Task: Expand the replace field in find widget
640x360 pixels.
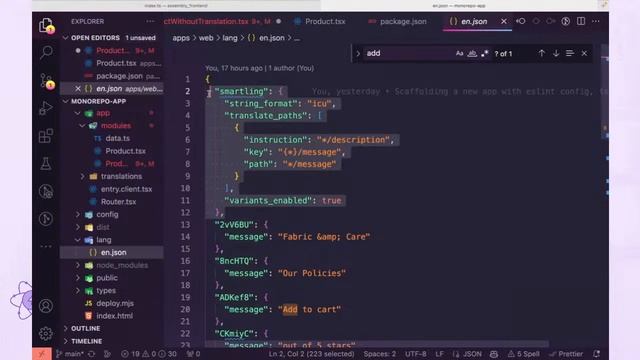Action: coord(358,53)
